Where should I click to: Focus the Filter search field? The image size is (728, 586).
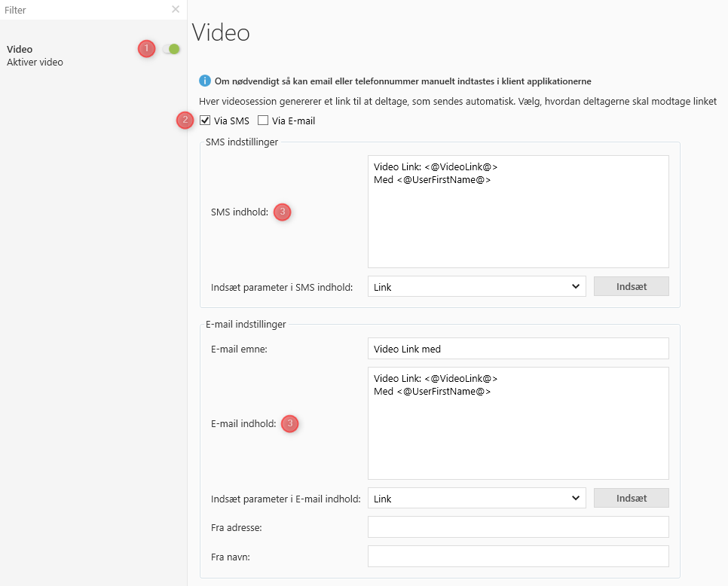pyautogui.click(x=83, y=10)
